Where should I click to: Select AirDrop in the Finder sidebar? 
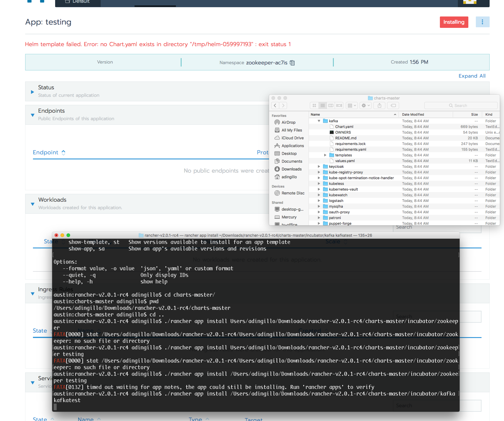(x=288, y=122)
